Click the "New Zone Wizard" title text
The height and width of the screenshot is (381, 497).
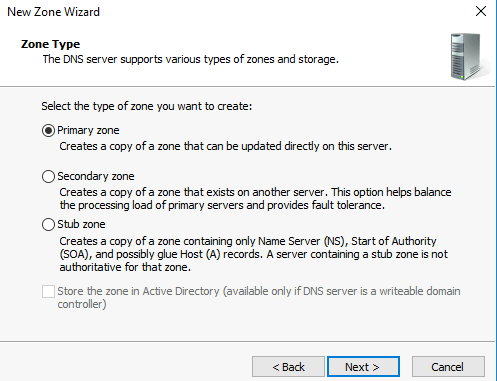coord(53,12)
